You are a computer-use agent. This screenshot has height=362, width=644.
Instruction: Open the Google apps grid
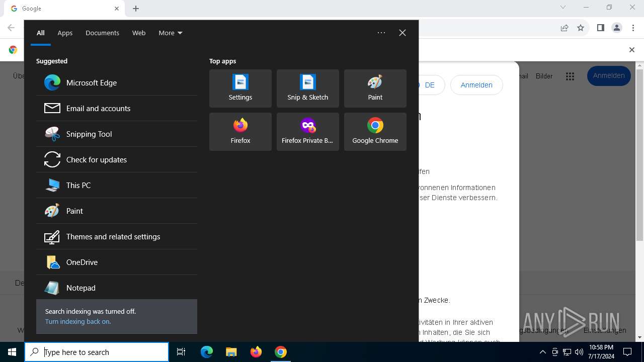coord(570,76)
